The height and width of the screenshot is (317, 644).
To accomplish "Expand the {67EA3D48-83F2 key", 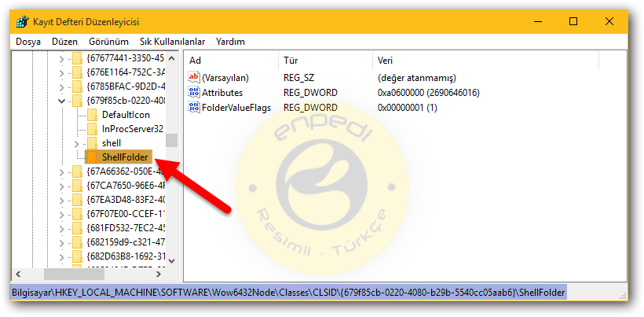I will point(61,201).
